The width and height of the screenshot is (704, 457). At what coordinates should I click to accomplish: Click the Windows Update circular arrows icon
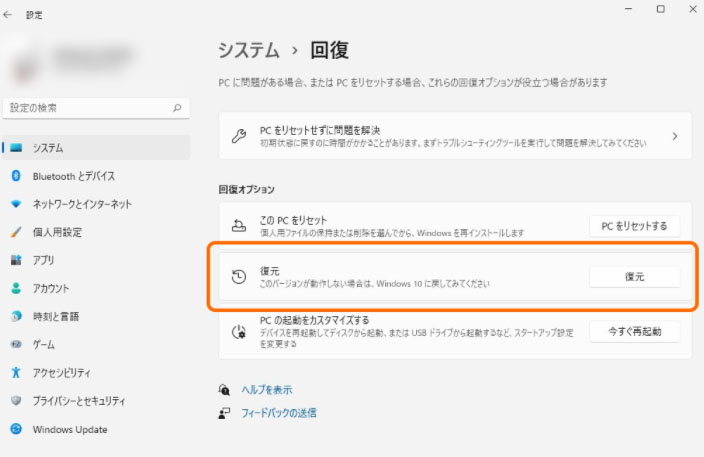tap(16, 429)
